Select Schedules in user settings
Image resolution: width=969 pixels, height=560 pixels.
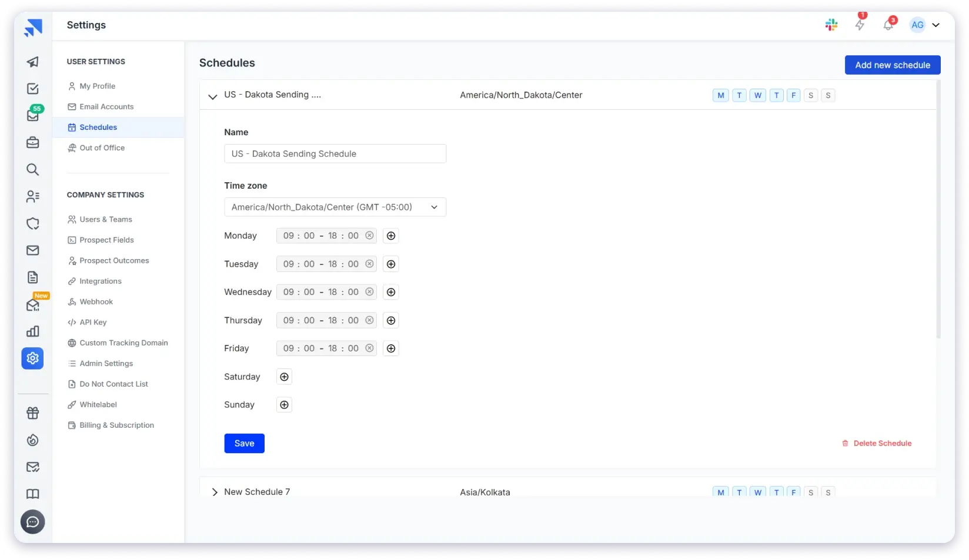118,127
